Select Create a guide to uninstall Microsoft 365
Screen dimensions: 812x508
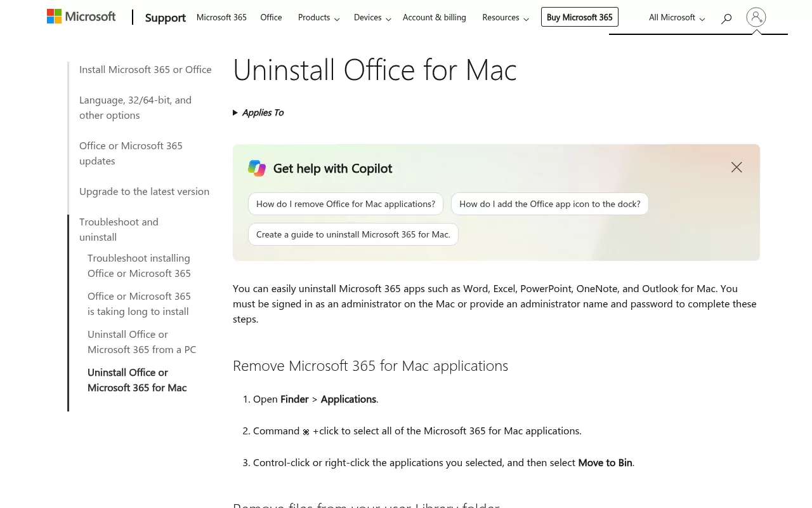point(353,234)
